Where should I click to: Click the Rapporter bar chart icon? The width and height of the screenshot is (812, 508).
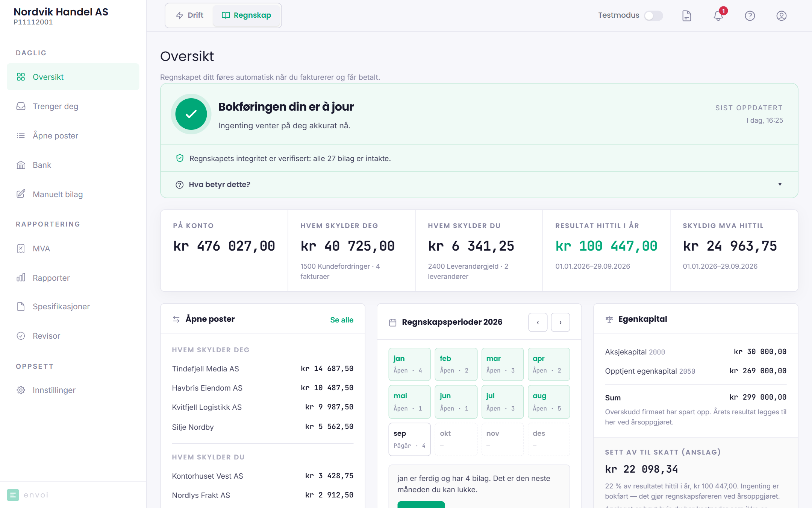21,278
